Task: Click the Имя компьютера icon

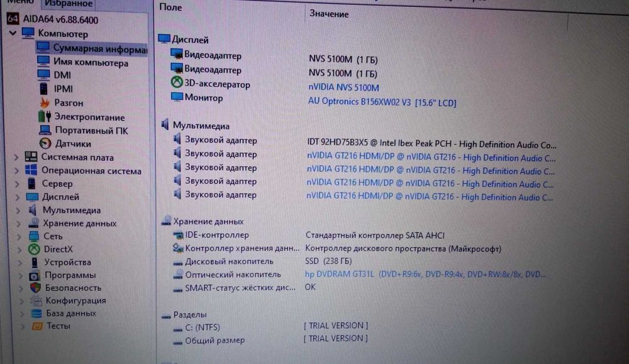Action: (43, 62)
